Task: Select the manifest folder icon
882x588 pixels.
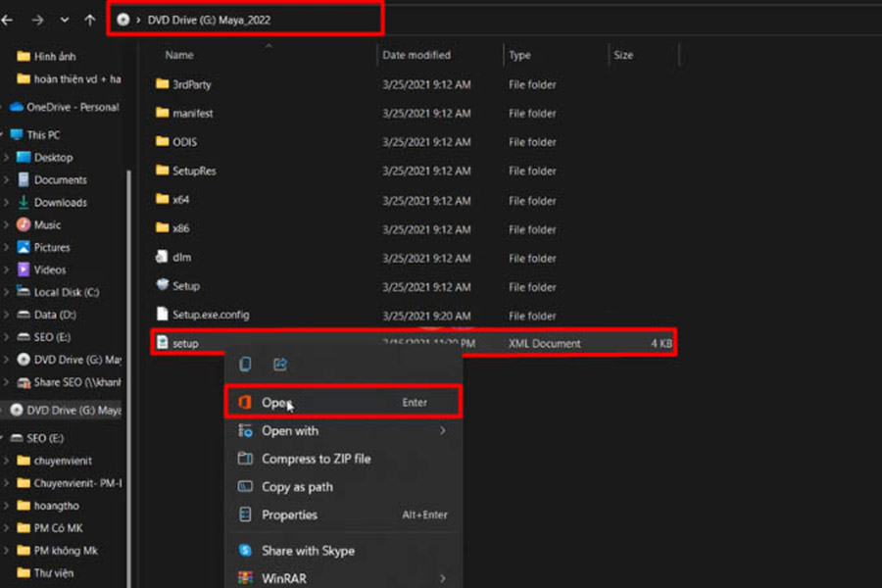Action: click(x=162, y=113)
